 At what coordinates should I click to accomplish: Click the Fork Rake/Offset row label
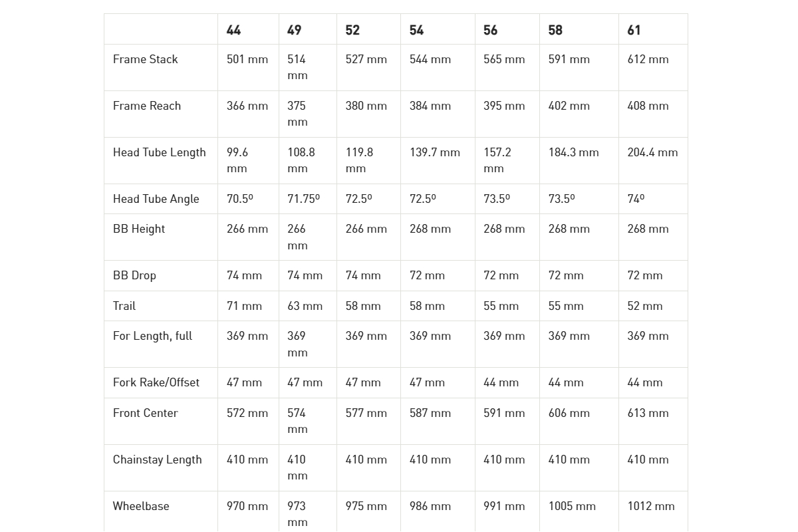156,382
